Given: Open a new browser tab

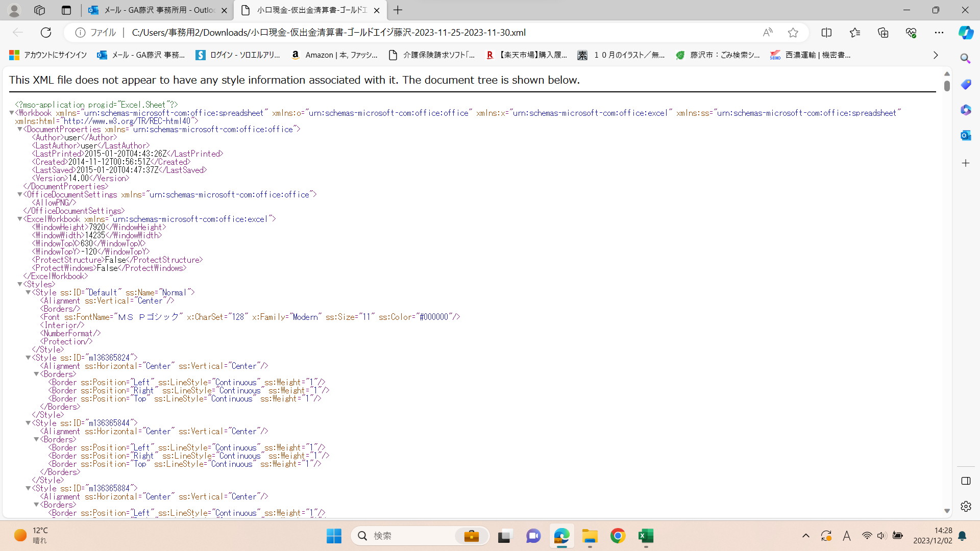Looking at the screenshot, I should click(398, 10).
